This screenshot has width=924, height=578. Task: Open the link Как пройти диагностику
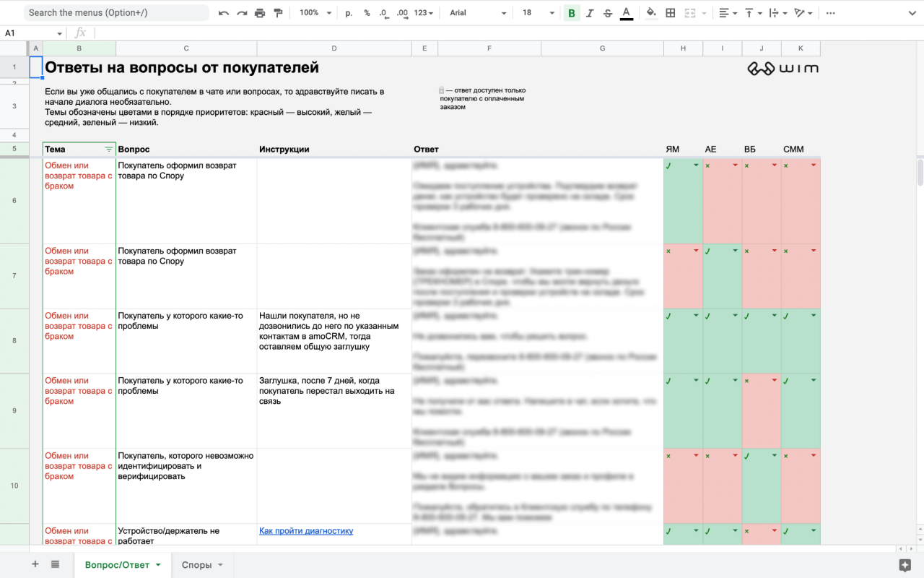306,530
